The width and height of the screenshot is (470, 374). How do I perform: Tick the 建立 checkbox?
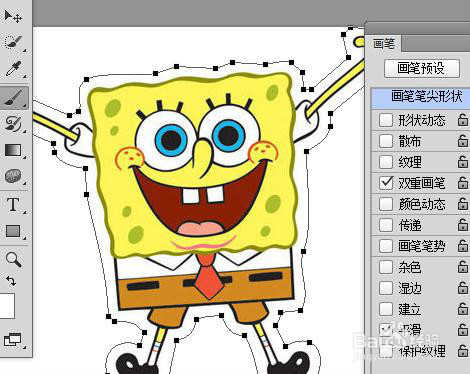[386, 309]
